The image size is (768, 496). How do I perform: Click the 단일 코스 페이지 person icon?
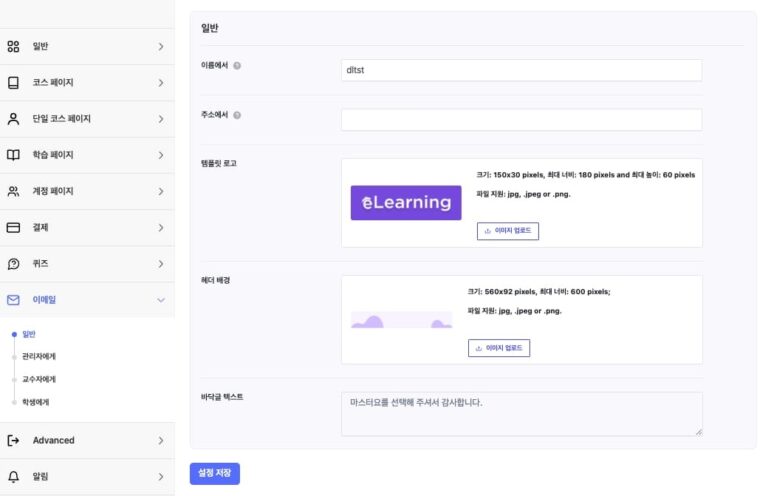pyautogui.click(x=14, y=118)
